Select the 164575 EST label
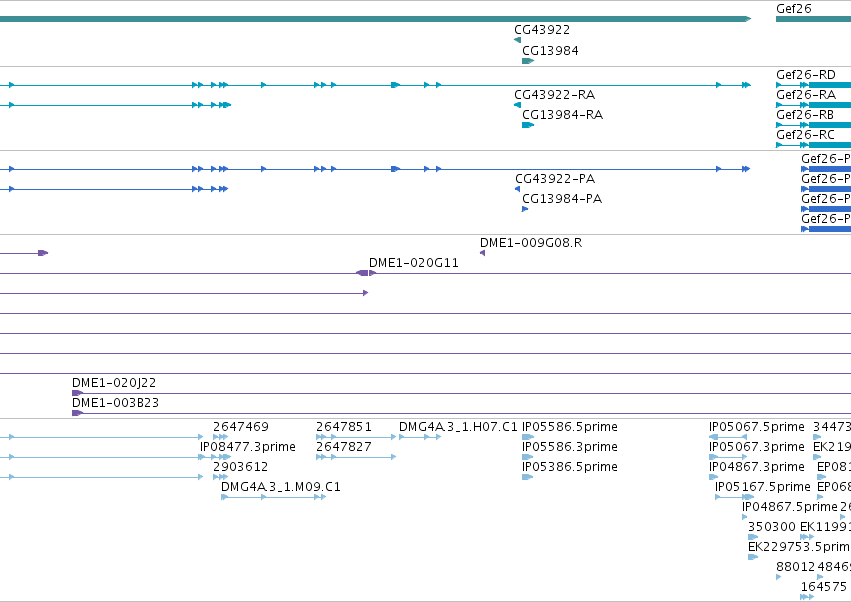The height and width of the screenshot is (602, 851). (823, 587)
